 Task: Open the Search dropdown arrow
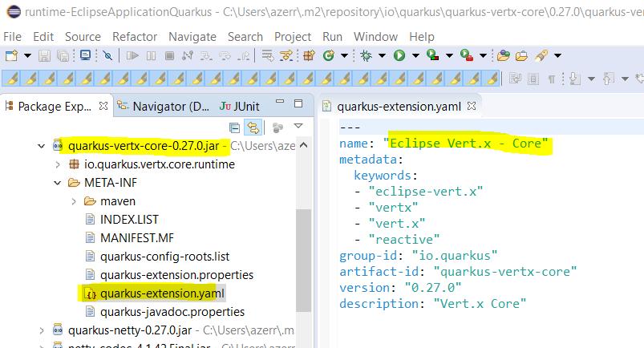pos(557,55)
